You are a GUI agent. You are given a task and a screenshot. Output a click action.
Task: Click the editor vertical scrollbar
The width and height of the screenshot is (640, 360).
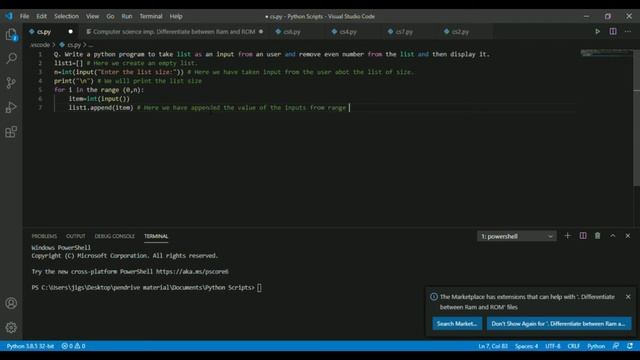(636, 118)
